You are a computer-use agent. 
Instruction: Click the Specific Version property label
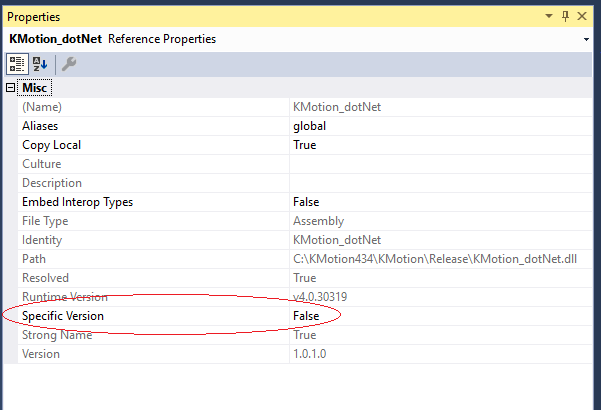tap(62, 316)
